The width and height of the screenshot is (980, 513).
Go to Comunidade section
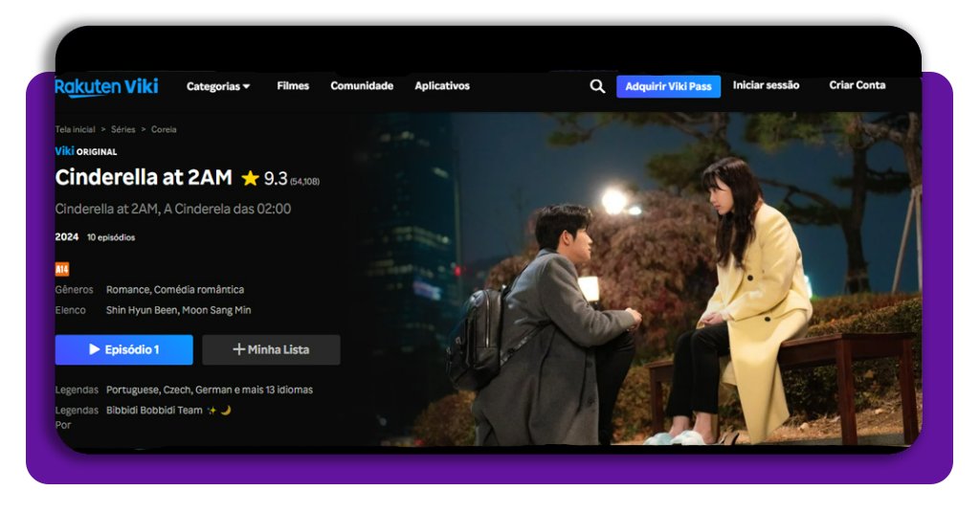click(362, 85)
